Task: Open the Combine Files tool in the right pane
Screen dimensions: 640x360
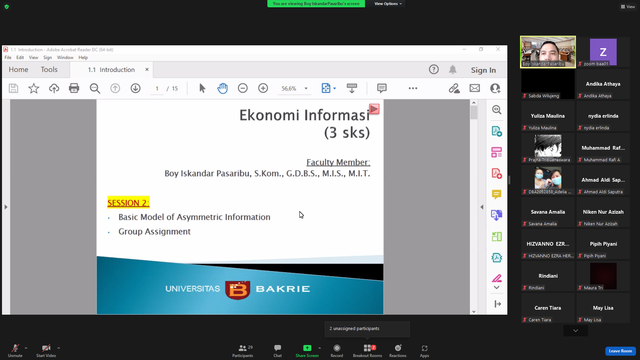Action: click(497, 216)
